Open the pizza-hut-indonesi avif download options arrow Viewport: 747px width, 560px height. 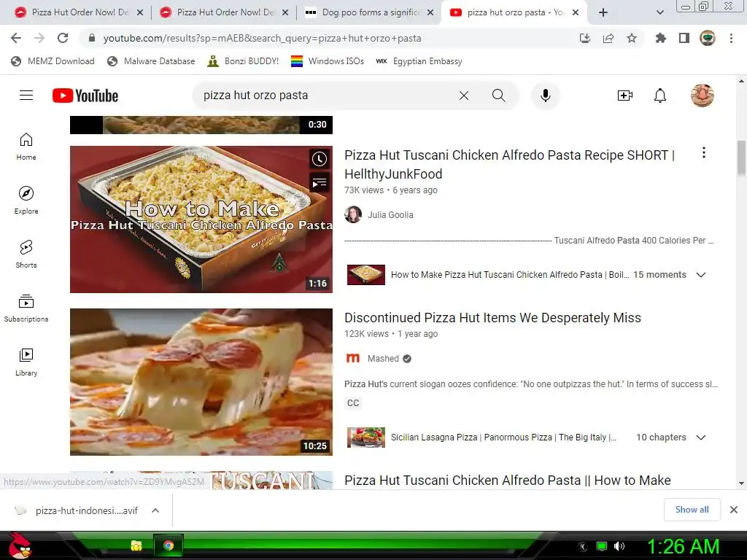(x=155, y=510)
